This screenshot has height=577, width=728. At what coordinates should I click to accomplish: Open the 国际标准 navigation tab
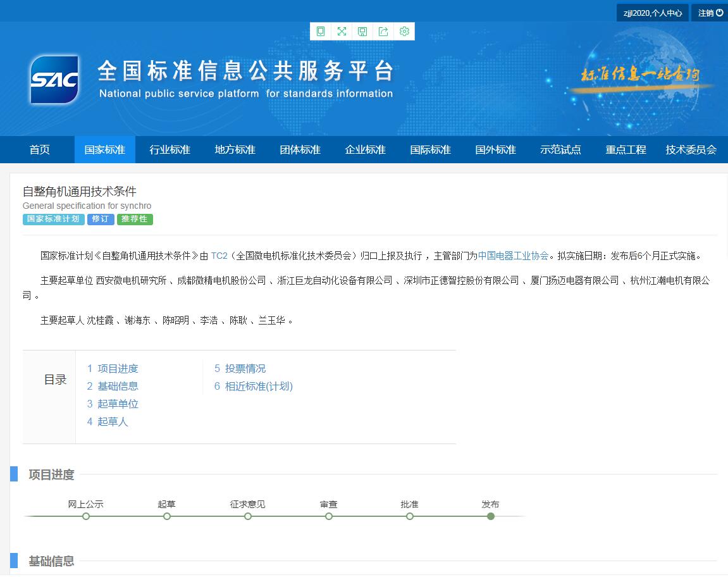[430, 150]
